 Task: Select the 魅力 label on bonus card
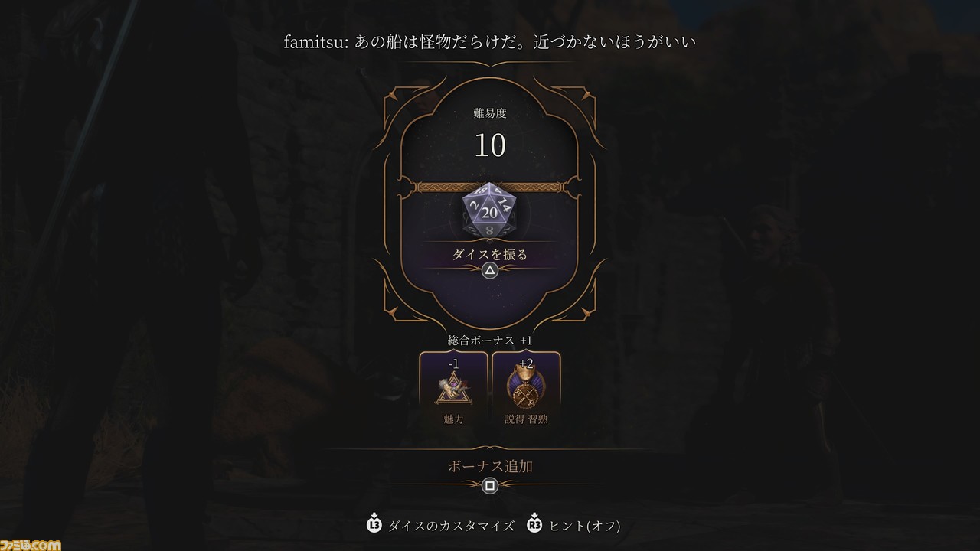[x=452, y=419]
